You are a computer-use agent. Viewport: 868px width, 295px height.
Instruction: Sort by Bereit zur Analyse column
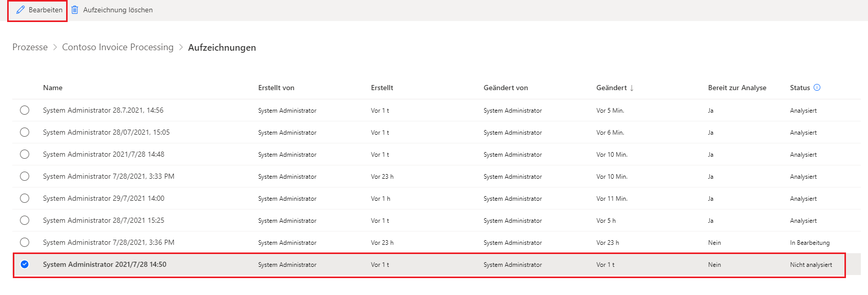point(737,88)
